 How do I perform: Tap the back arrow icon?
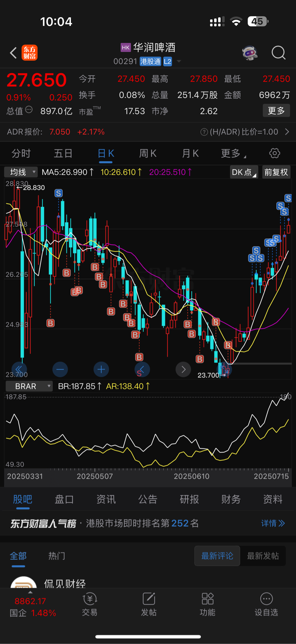click(x=13, y=52)
